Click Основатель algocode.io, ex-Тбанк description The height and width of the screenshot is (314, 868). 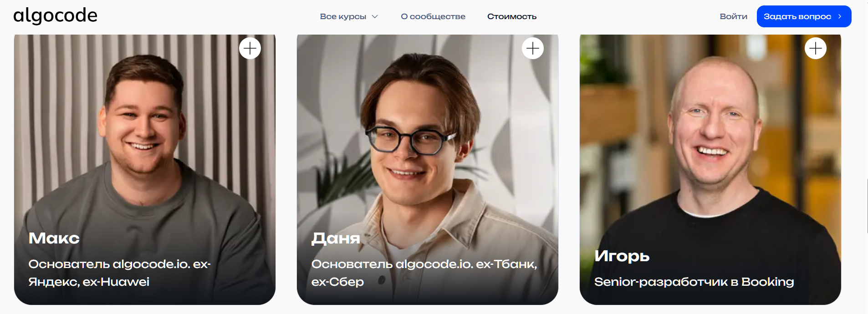(x=424, y=273)
